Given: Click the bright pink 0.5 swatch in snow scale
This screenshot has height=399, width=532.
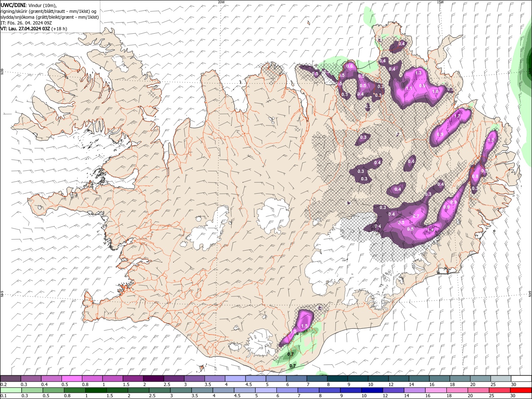Looking at the screenshot, I should point(71,379).
